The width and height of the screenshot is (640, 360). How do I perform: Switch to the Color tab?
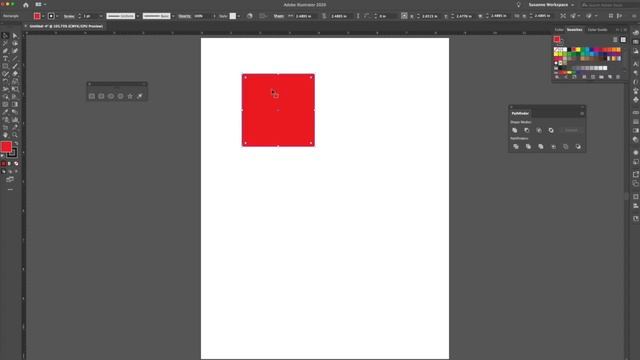click(559, 30)
